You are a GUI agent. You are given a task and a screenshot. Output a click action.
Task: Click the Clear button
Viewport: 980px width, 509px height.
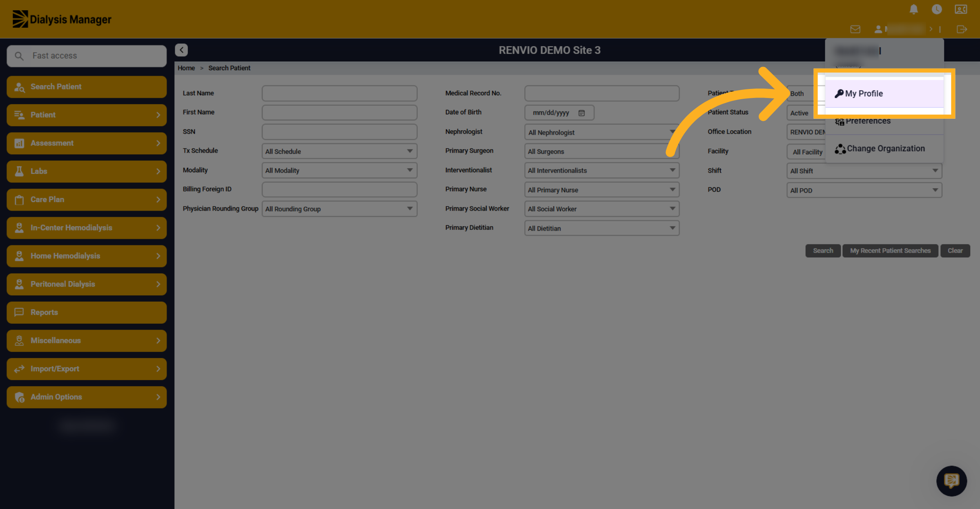tap(955, 251)
